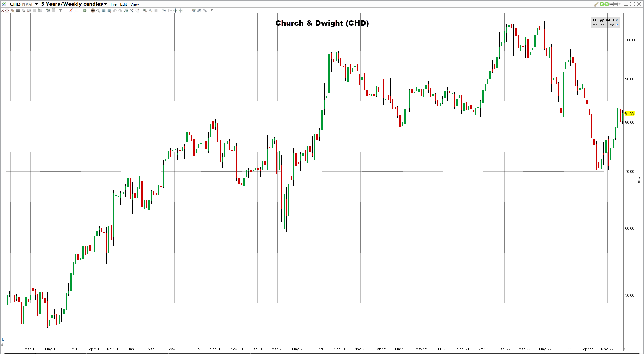Click the bar chart type icon

tap(77, 10)
